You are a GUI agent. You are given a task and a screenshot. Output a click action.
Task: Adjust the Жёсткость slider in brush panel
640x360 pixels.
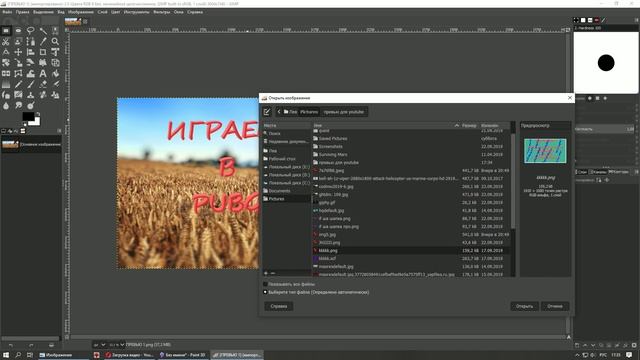605,129
